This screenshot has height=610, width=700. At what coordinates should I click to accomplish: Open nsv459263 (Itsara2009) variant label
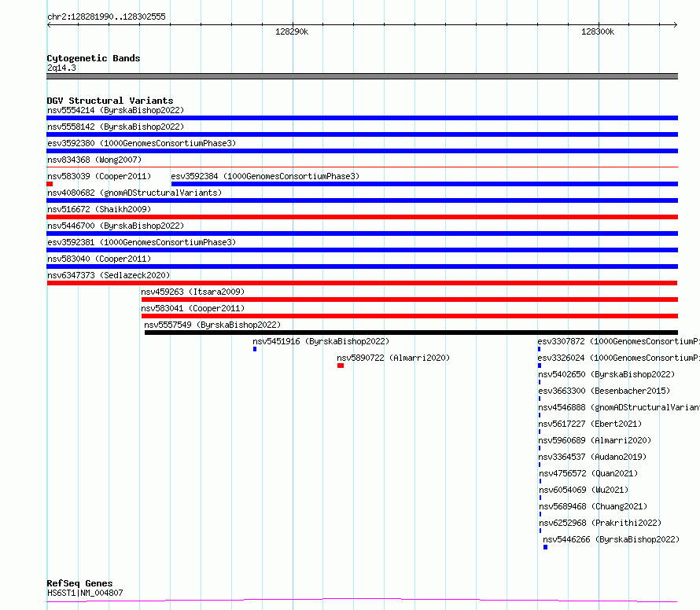pyautogui.click(x=193, y=292)
